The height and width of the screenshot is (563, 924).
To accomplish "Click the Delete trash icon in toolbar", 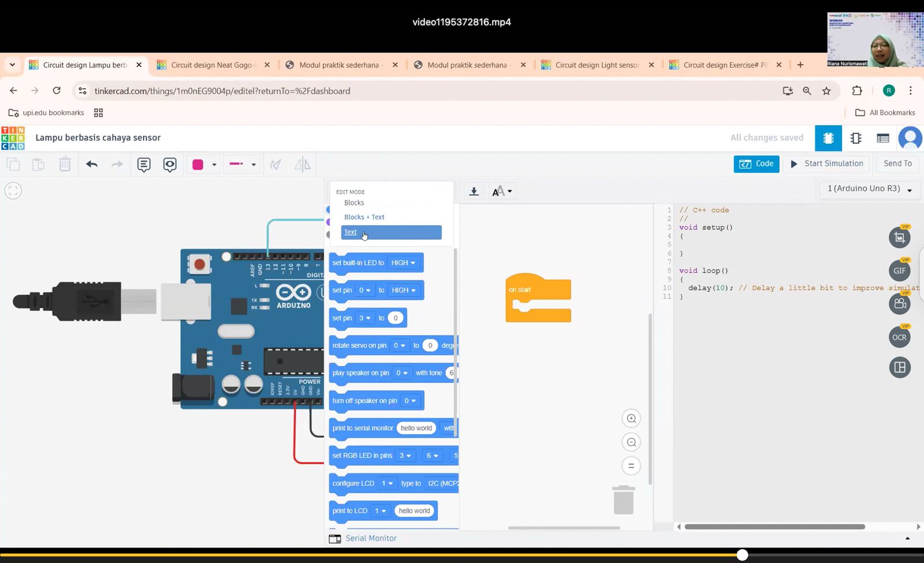I will click(x=65, y=165).
